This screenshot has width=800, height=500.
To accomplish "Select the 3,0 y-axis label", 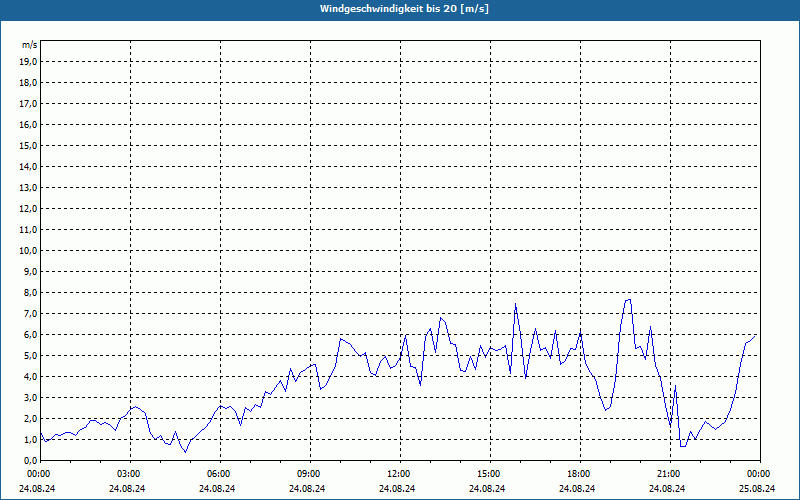I will pos(30,397).
